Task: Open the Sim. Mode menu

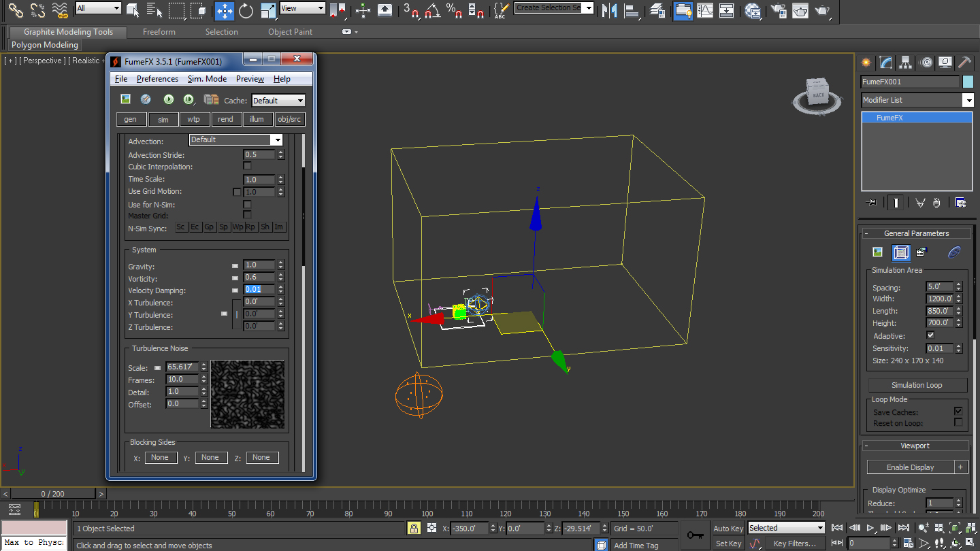Action: click(208, 79)
